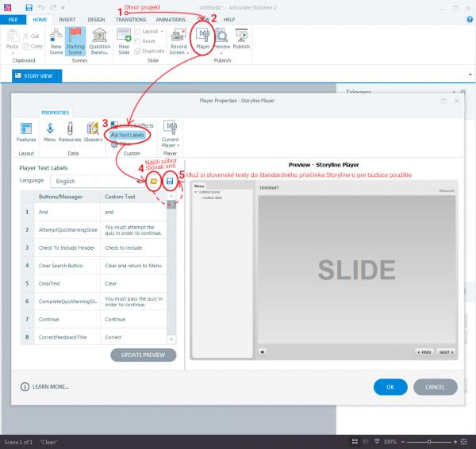Open the Paste clipboard button
Viewport: 476px width, 449px height.
pyautogui.click(x=13, y=41)
